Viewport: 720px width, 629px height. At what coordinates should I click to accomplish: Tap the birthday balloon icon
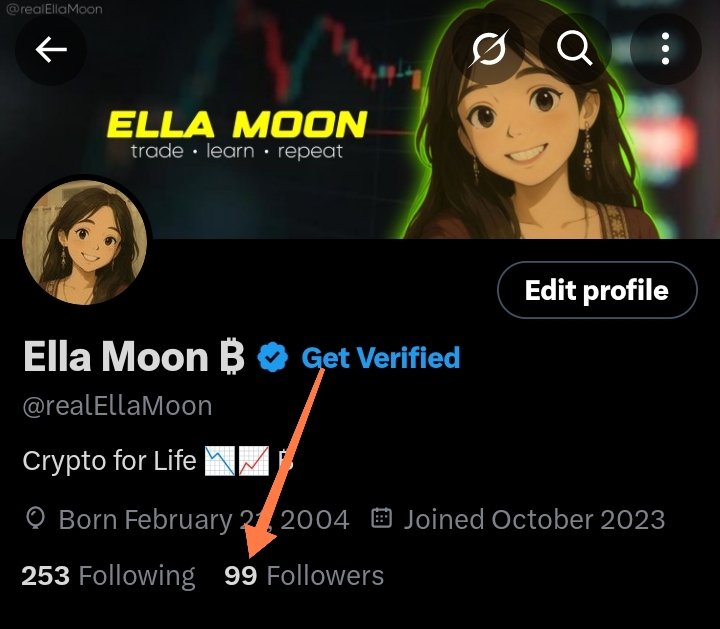[x=35, y=519]
